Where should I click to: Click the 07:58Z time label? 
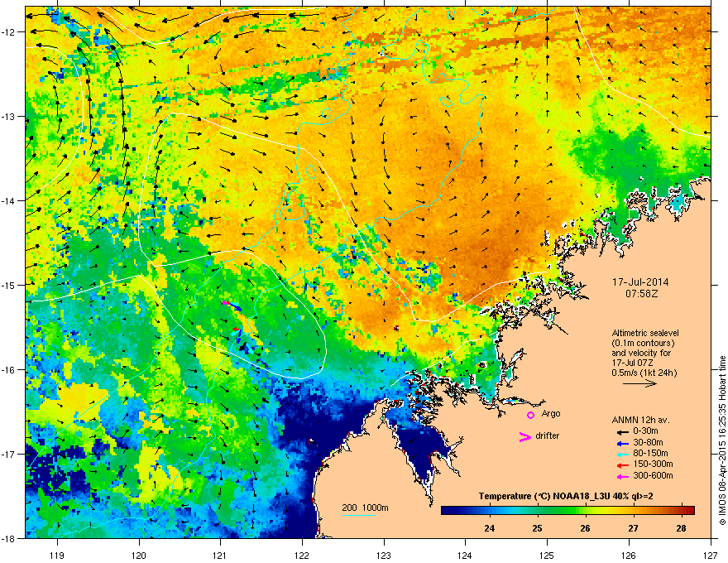641,294
